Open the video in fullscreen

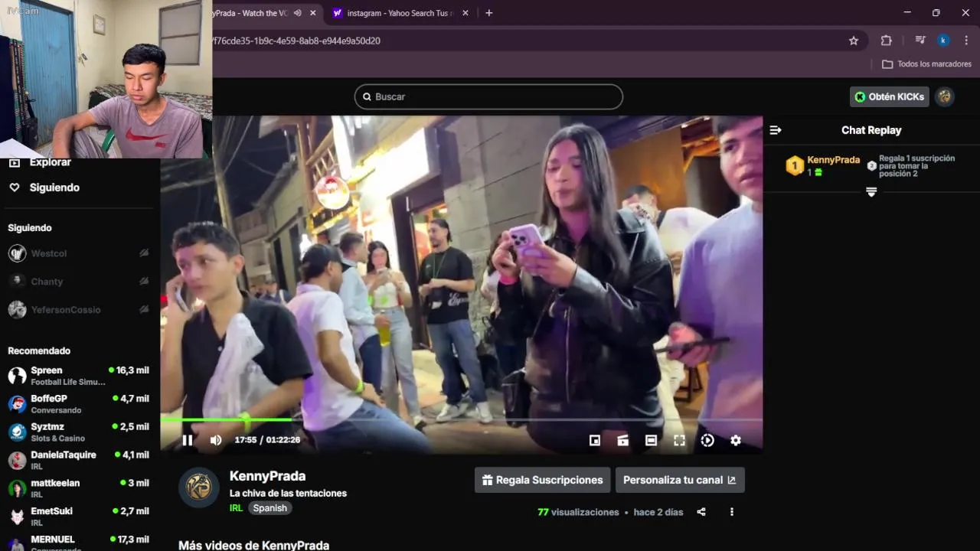679,440
